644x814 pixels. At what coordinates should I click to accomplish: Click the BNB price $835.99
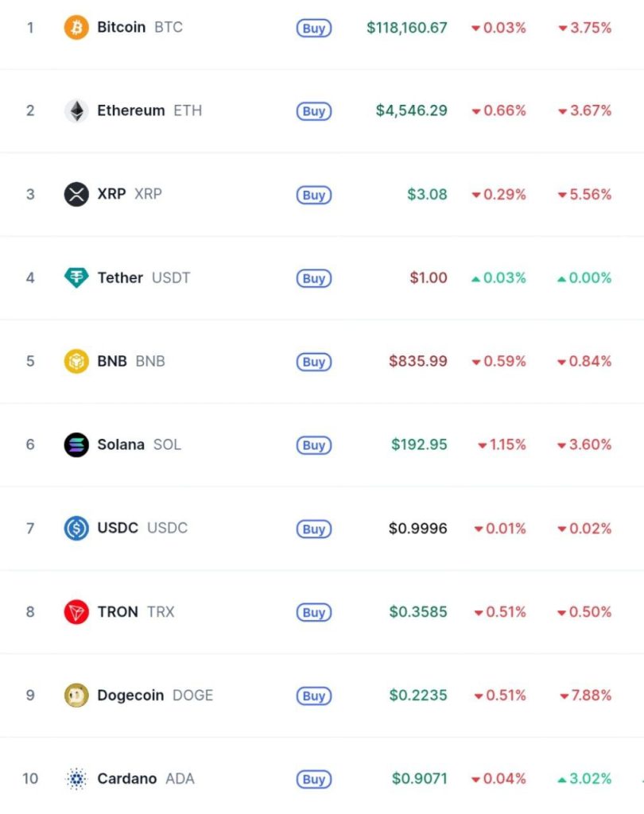pos(418,361)
